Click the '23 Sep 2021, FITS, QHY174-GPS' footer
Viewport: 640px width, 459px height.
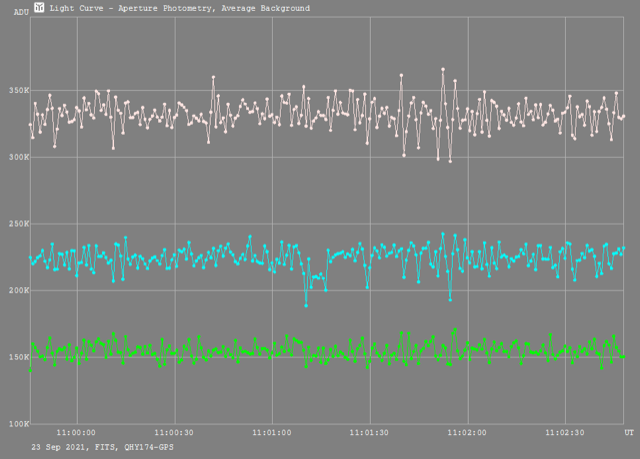[x=102, y=447]
